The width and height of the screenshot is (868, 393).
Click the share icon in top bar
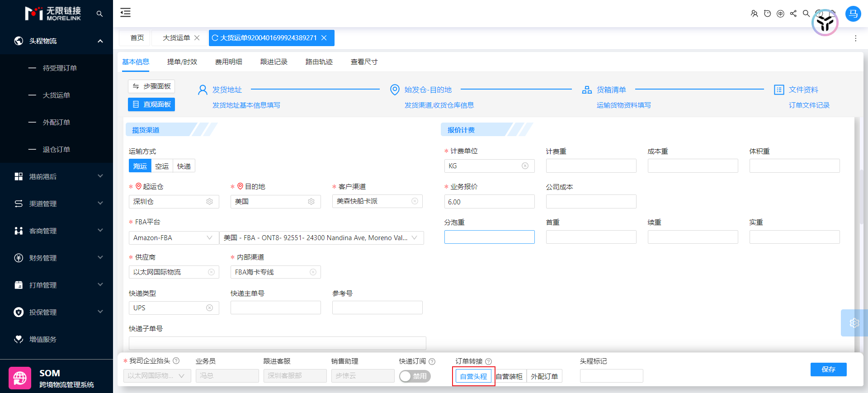(x=793, y=14)
